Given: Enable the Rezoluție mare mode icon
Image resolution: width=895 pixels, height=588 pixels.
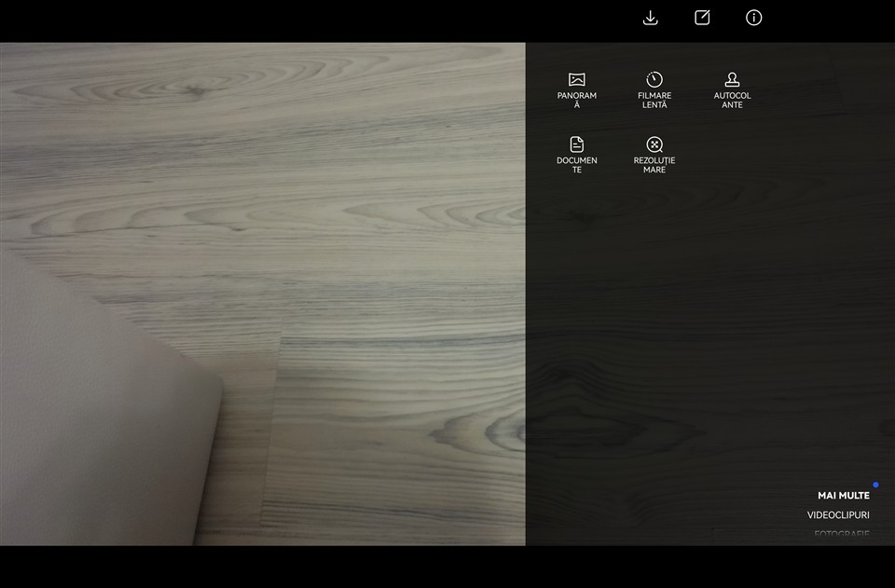Looking at the screenshot, I should pyautogui.click(x=654, y=144).
